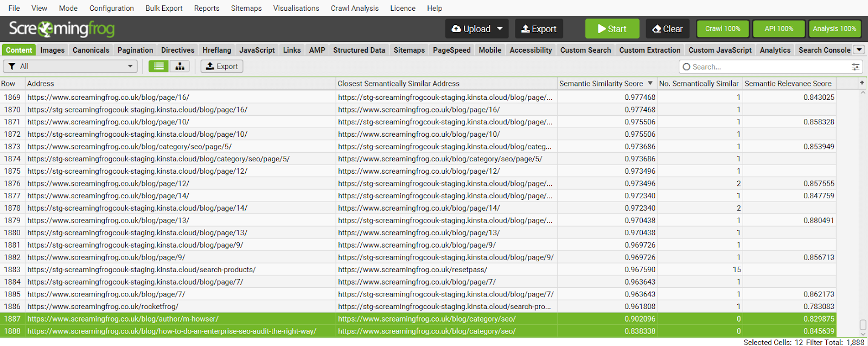The image size is (868, 346).
Task: Open the Configuration menu
Action: point(112,8)
